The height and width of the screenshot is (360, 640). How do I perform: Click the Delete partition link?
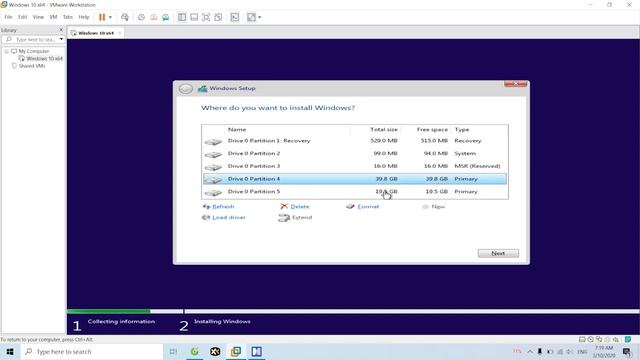(295, 207)
